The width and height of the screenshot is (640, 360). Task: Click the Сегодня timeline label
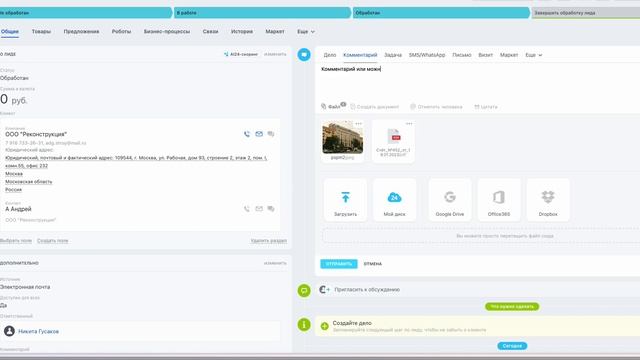[512, 346]
